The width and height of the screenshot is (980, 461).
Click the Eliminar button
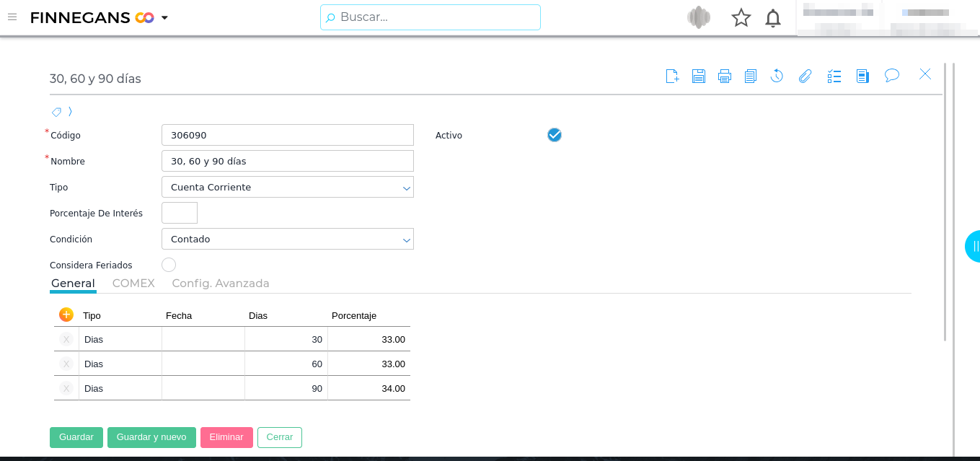pyautogui.click(x=226, y=437)
